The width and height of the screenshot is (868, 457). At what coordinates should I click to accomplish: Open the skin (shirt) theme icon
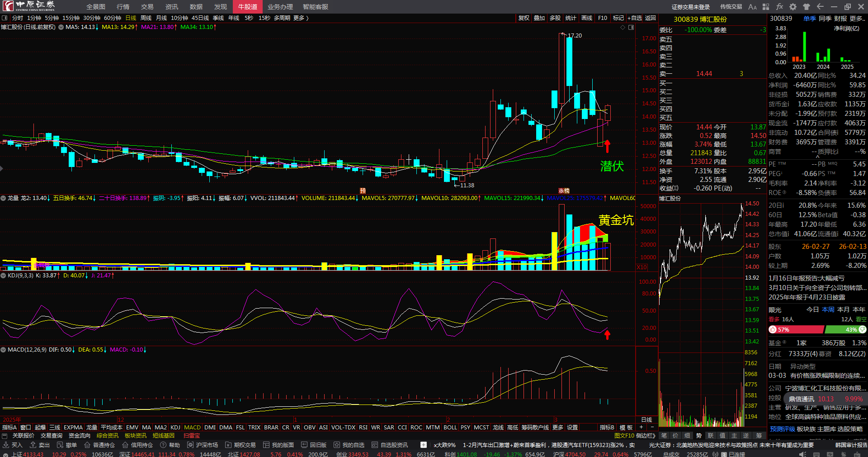(x=807, y=7)
